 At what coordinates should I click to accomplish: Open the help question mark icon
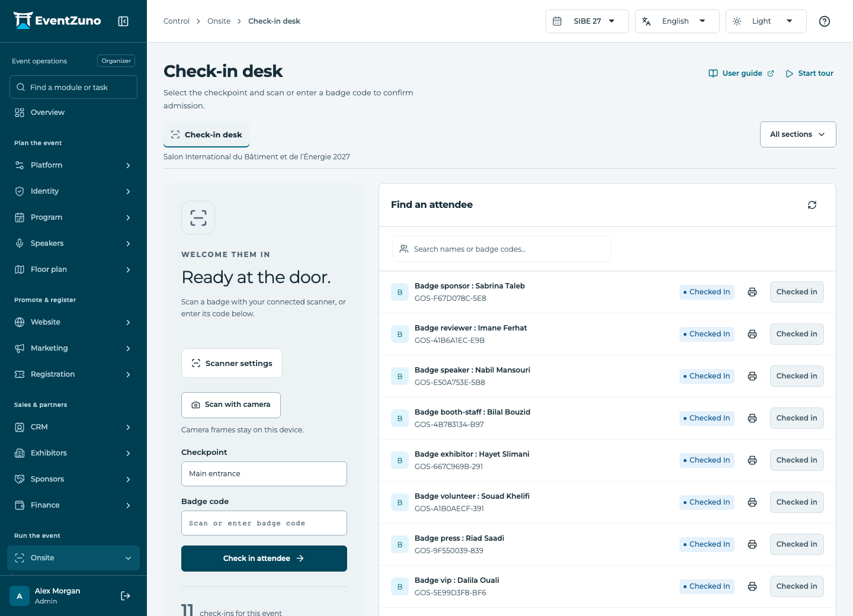(x=824, y=21)
